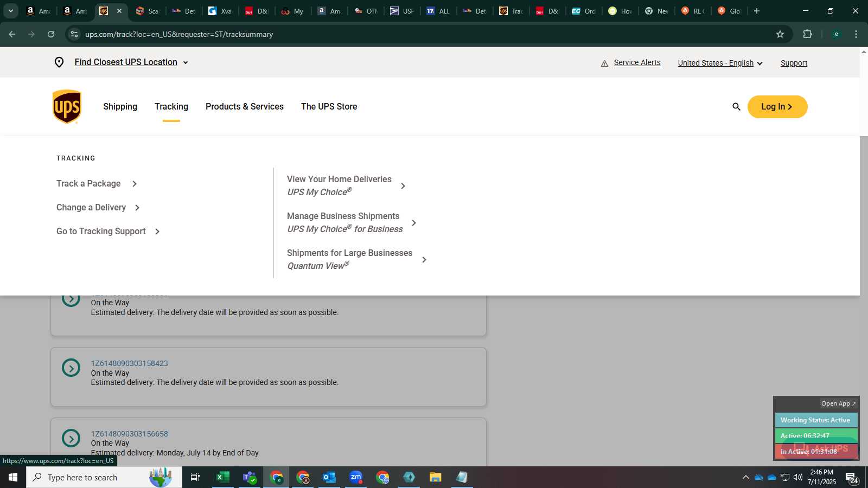Click the volume icon in the system tray
This screenshot has width=868, height=488.
pos(797,477)
